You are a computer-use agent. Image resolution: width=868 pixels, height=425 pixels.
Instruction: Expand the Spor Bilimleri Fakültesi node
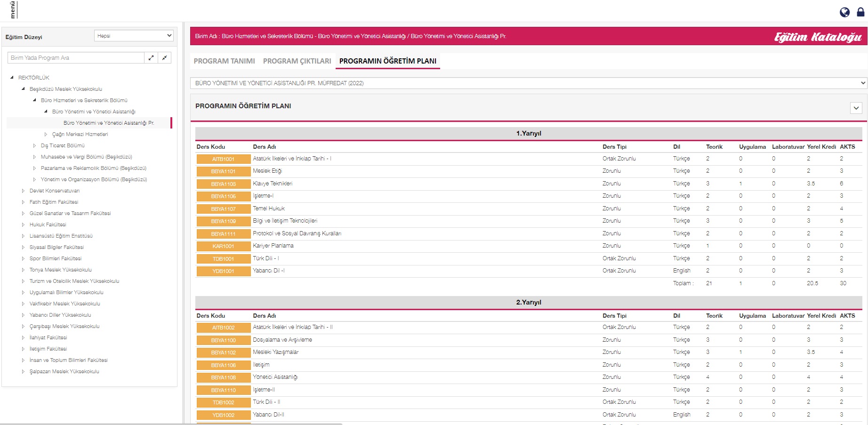tap(23, 259)
